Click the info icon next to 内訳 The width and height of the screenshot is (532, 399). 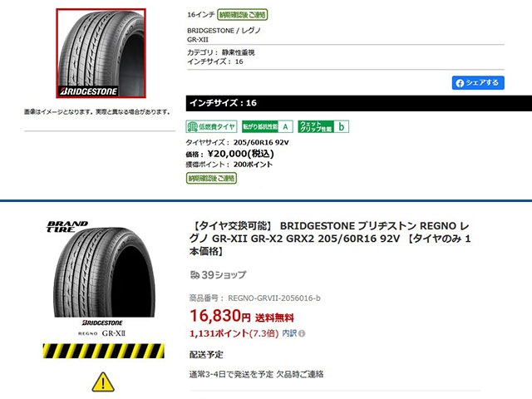pyautogui.click(x=302, y=334)
